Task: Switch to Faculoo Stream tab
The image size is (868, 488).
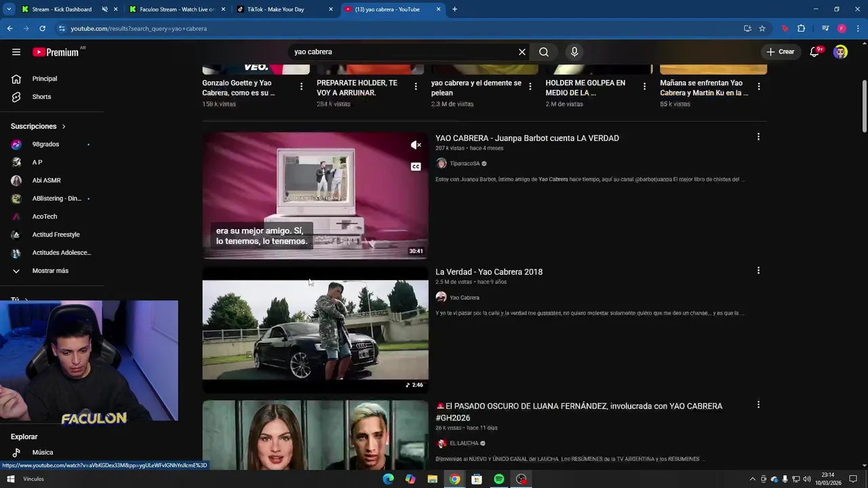Action: [177, 9]
